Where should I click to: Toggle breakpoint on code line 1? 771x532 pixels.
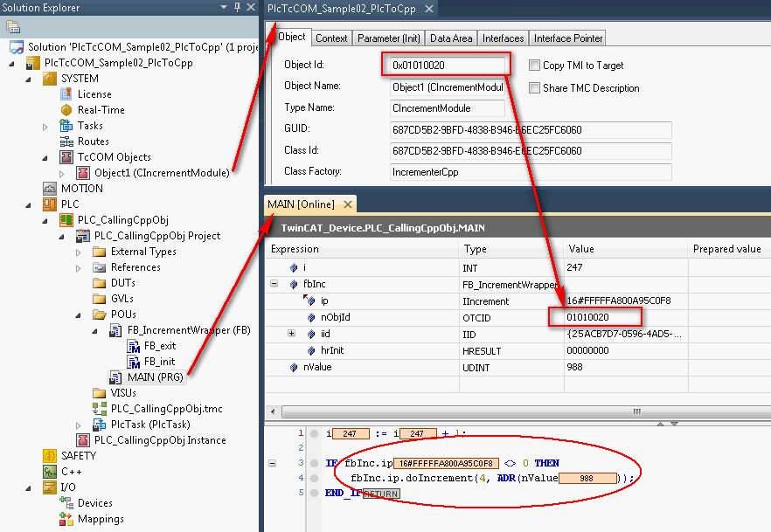click(314, 434)
